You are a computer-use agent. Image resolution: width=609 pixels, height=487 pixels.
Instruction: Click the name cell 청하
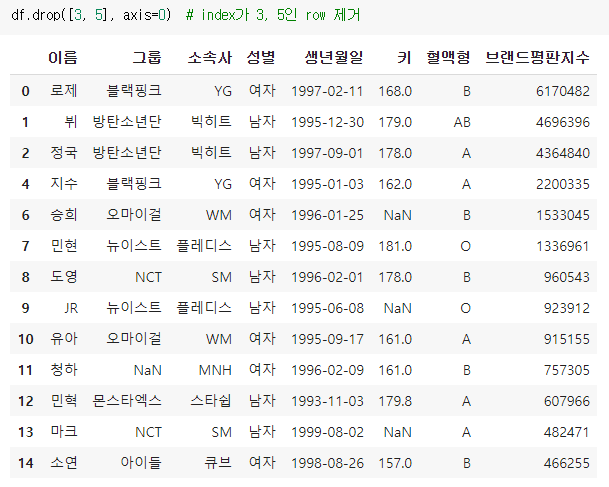64,370
